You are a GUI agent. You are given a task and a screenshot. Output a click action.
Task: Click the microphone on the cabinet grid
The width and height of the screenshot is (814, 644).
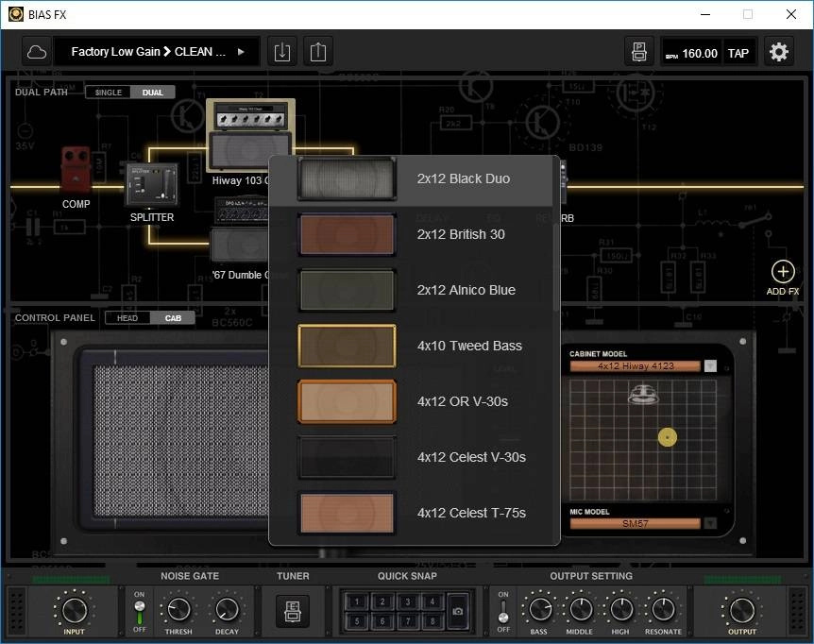644,395
